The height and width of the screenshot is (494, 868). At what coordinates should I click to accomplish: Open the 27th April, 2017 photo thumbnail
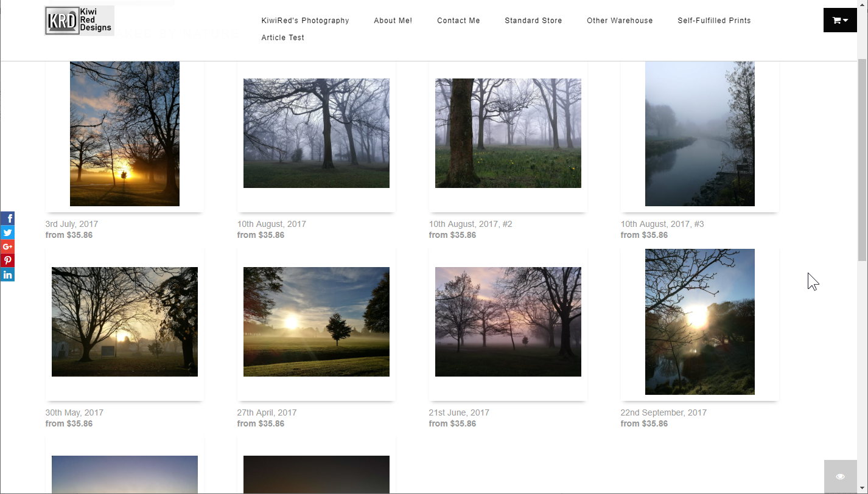(317, 322)
